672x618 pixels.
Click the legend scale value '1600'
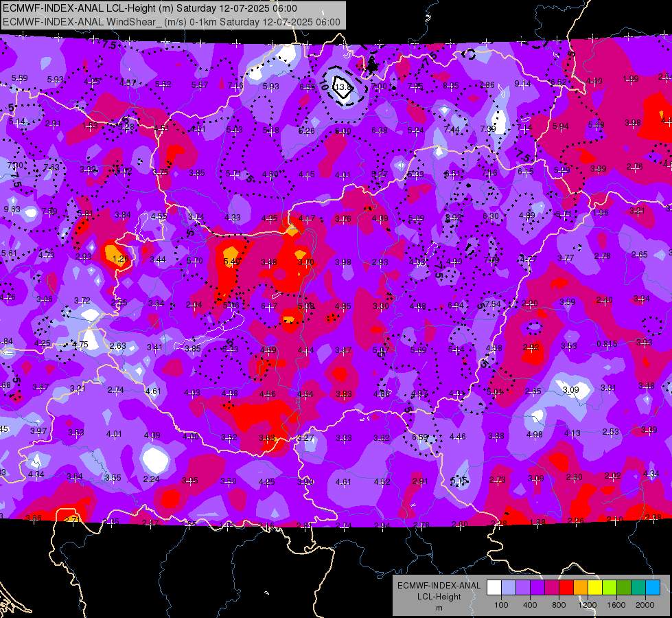point(616,605)
